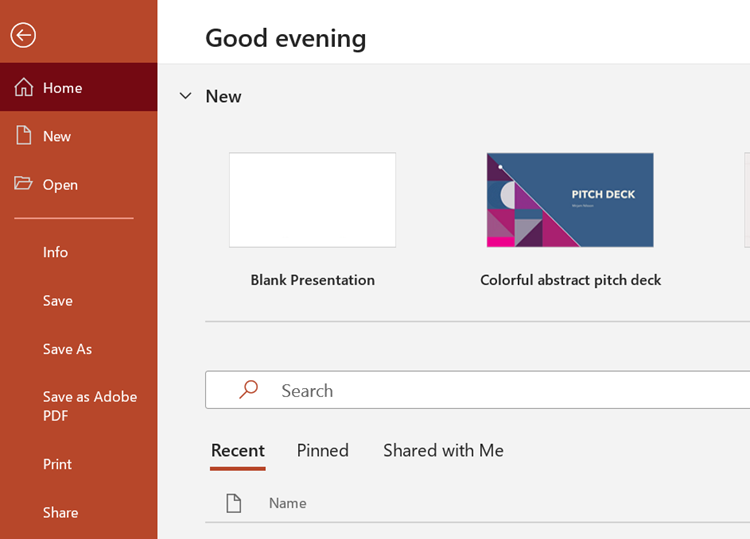Sort by the Name column header
The height and width of the screenshot is (539, 750).
pyautogui.click(x=288, y=503)
